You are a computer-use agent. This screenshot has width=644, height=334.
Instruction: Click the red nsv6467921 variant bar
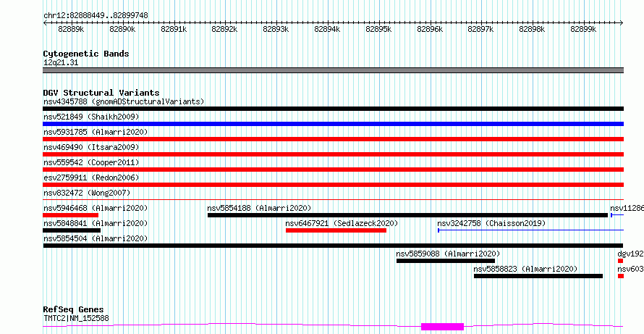coord(336,230)
